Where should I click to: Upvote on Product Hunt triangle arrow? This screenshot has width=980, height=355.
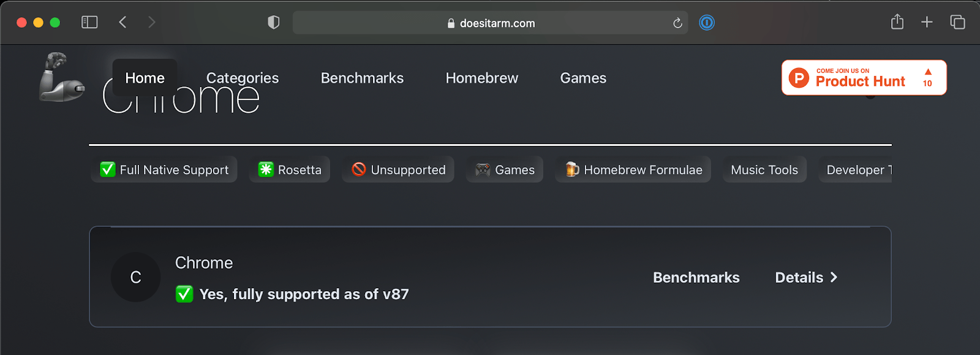927,72
